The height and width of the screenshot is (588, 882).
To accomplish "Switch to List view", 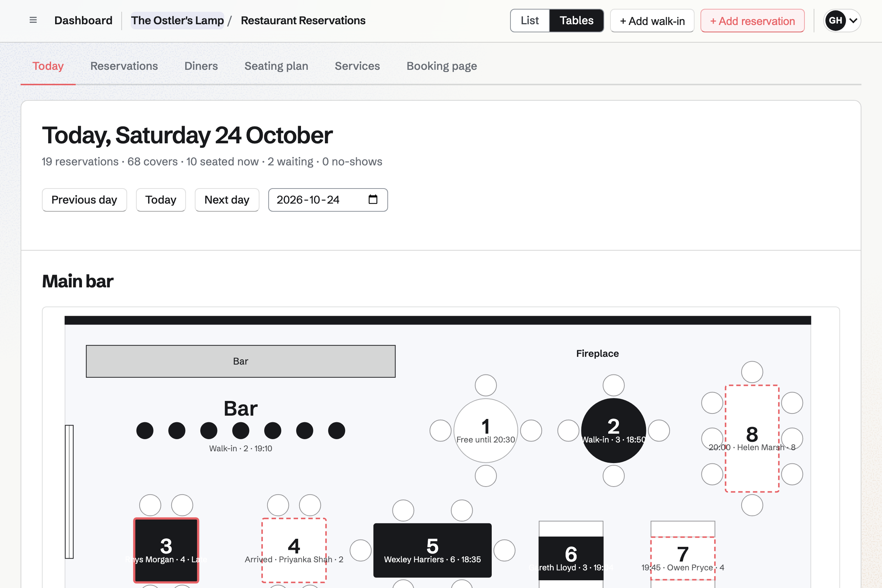I will click(530, 21).
